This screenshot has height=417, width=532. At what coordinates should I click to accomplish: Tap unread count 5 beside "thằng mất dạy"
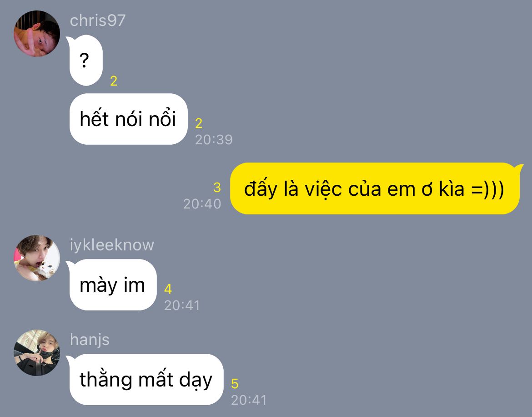pos(235,384)
